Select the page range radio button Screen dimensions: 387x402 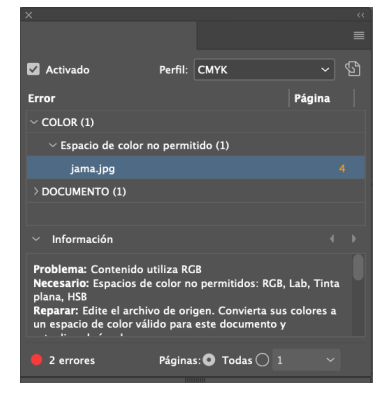262,360
